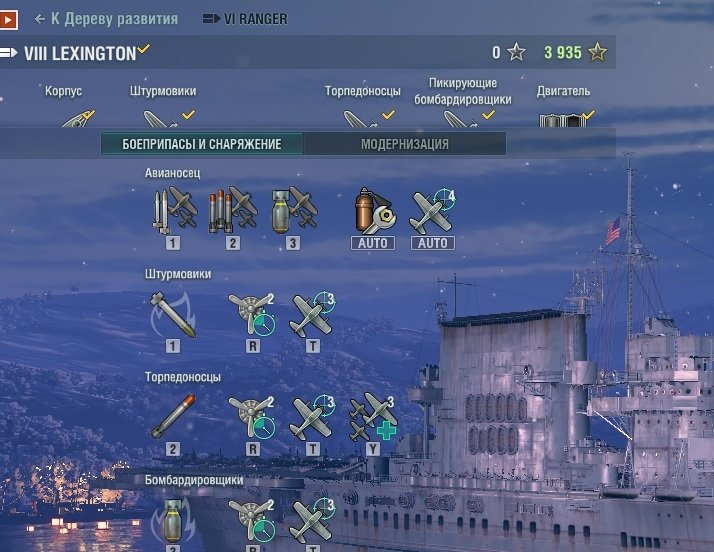Click the Корпус hull module icon
This screenshot has height=552, width=714.
(x=77, y=118)
